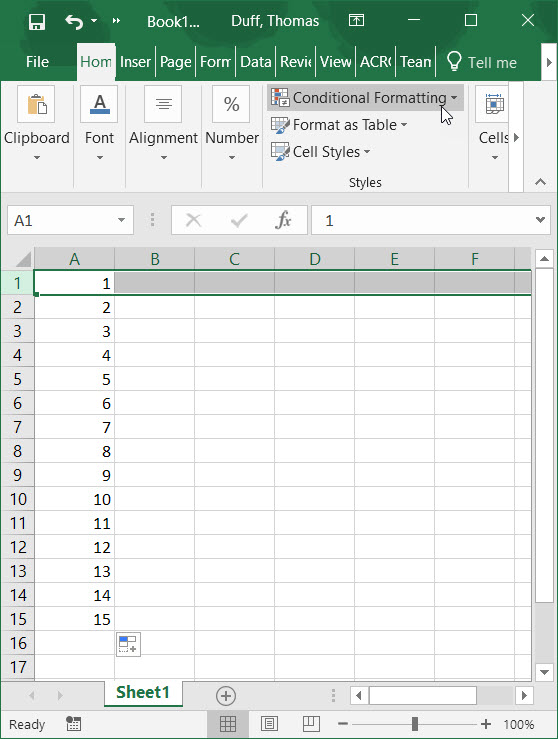Click the Font group icon
Image resolution: width=558 pixels, height=739 pixels.
99,104
